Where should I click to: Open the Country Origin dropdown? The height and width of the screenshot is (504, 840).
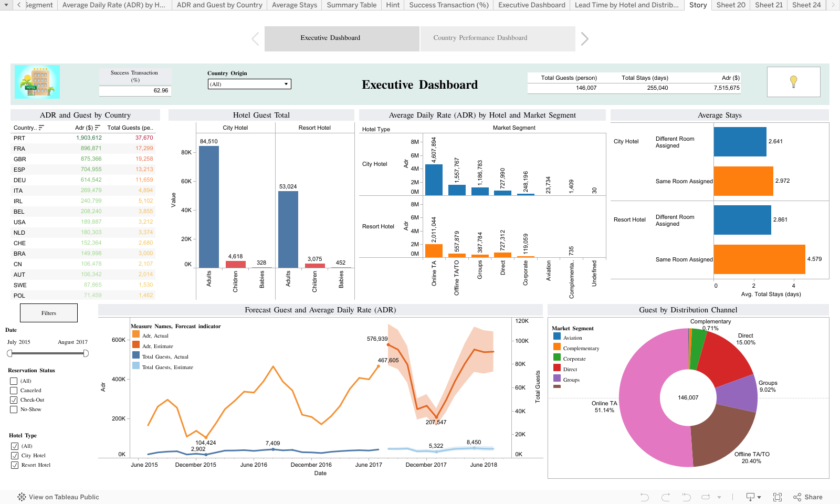coord(249,84)
